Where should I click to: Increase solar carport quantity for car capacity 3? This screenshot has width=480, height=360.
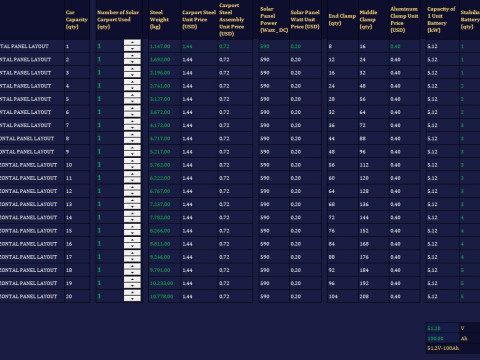coord(132,69)
